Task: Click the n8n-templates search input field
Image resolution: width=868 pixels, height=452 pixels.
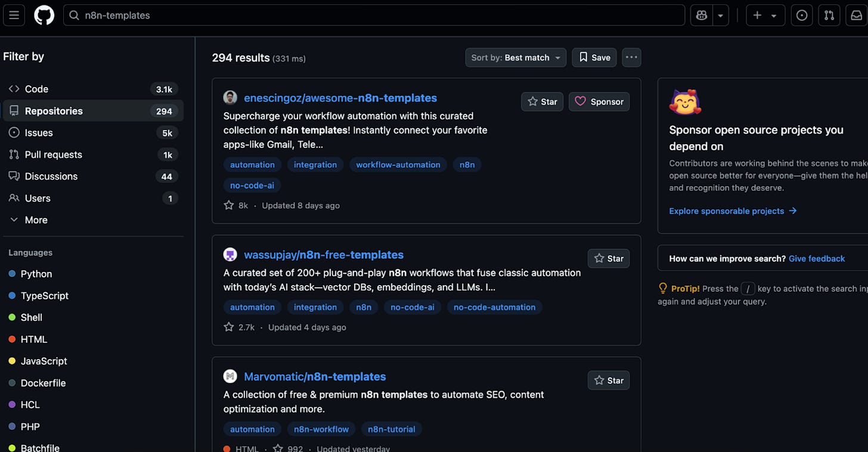Action: coord(374,16)
